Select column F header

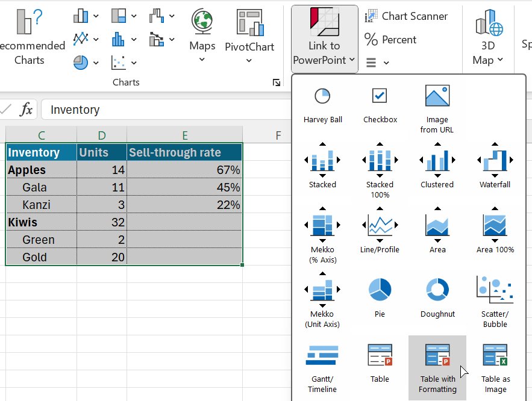coord(278,135)
